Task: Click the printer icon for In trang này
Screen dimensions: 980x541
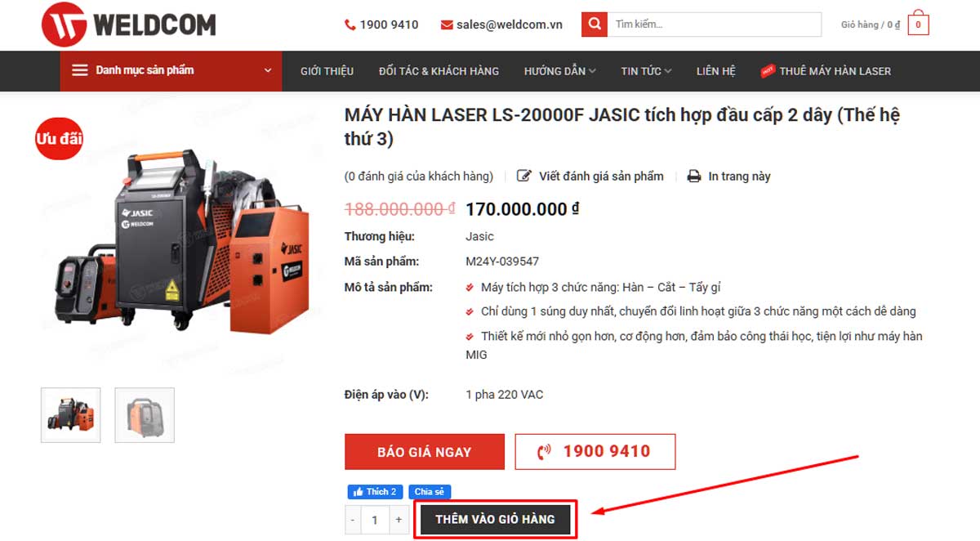Action: pyautogui.click(x=694, y=177)
